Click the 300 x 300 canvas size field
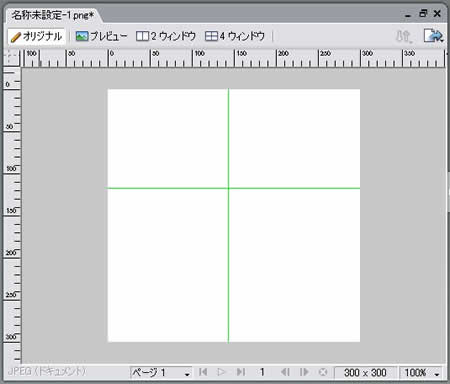The width and height of the screenshot is (450, 384). tap(365, 372)
